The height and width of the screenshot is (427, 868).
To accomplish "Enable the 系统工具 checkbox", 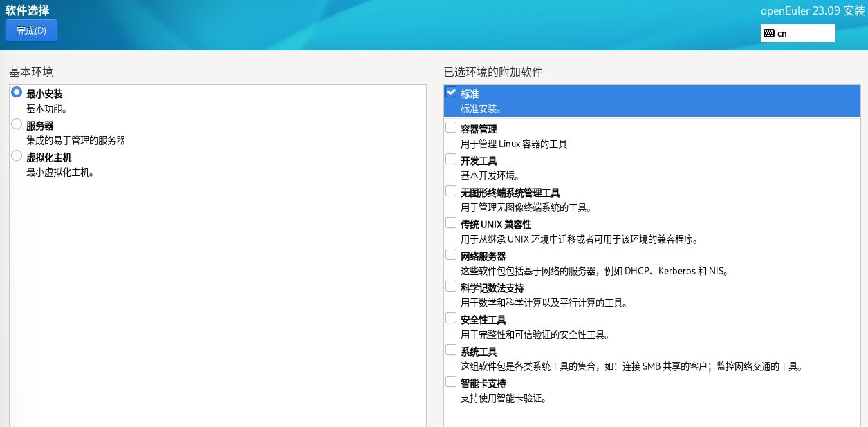I will (x=451, y=350).
